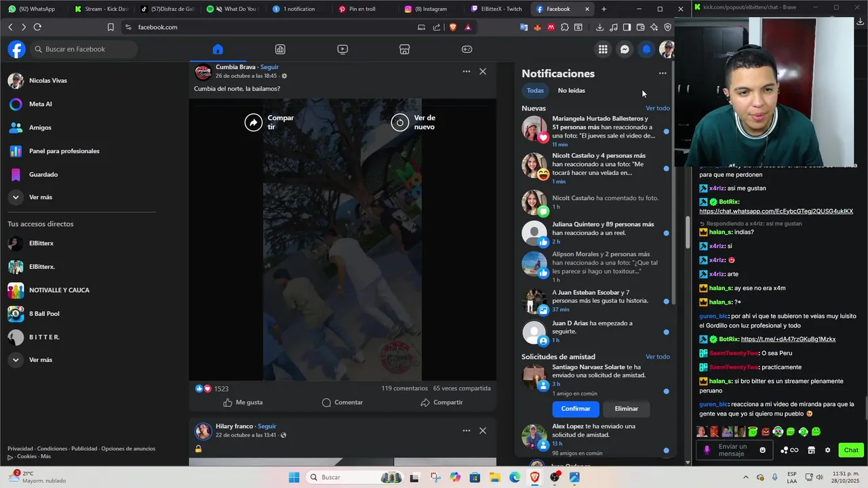Switch to the ElBitterX - Twitch browser tab
The image size is (868, 488).
(x=497, y=9)
